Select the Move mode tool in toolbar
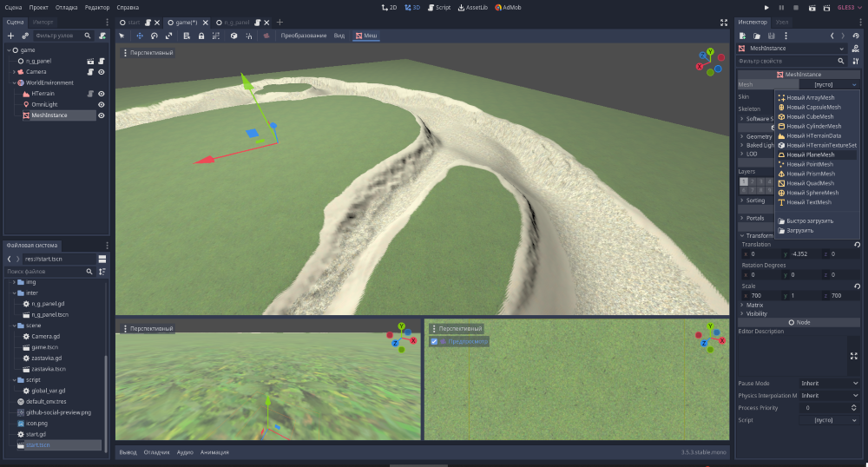This screenshot has height=467, width=868. pos(138,36)
